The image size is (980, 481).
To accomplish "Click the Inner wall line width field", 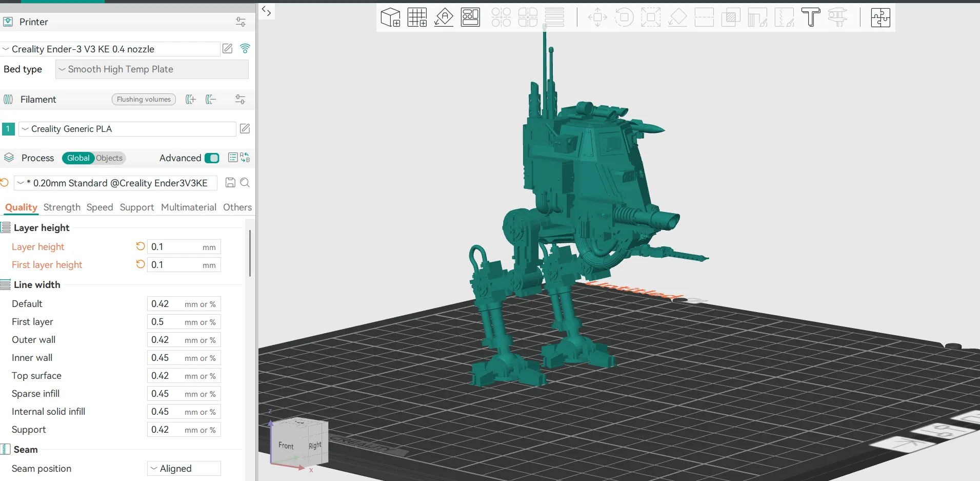I will point(184,358).
